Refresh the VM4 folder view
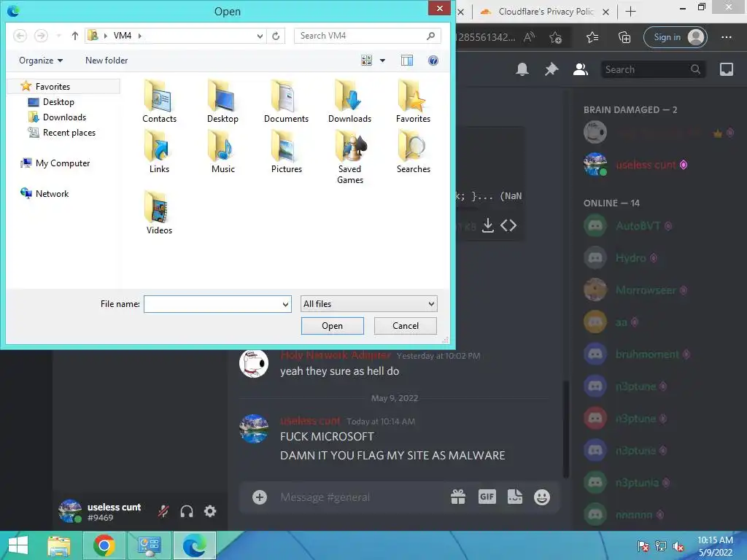Viewport: 747px width, 560px height. pyautogui.click(x=276, y=36)
